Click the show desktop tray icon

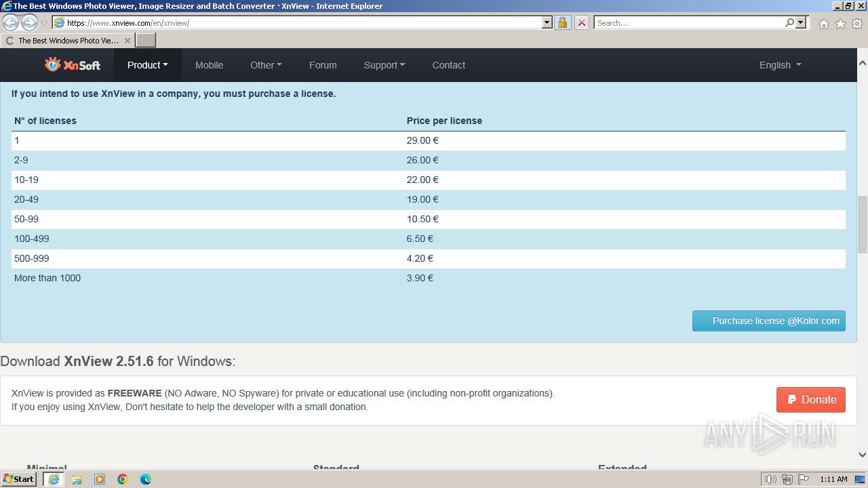tap(860, 479)
